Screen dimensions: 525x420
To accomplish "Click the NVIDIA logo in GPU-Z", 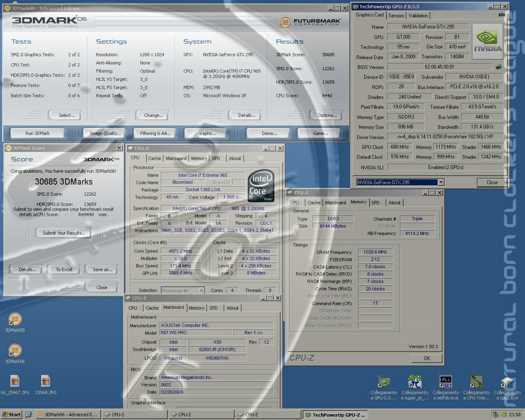I will [x=487, y=41].
